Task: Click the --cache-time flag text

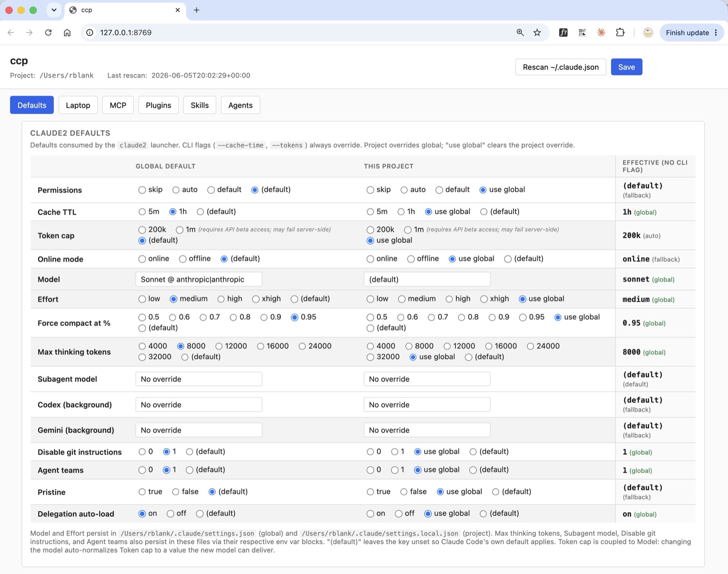Action: click(x=240, y=146)
